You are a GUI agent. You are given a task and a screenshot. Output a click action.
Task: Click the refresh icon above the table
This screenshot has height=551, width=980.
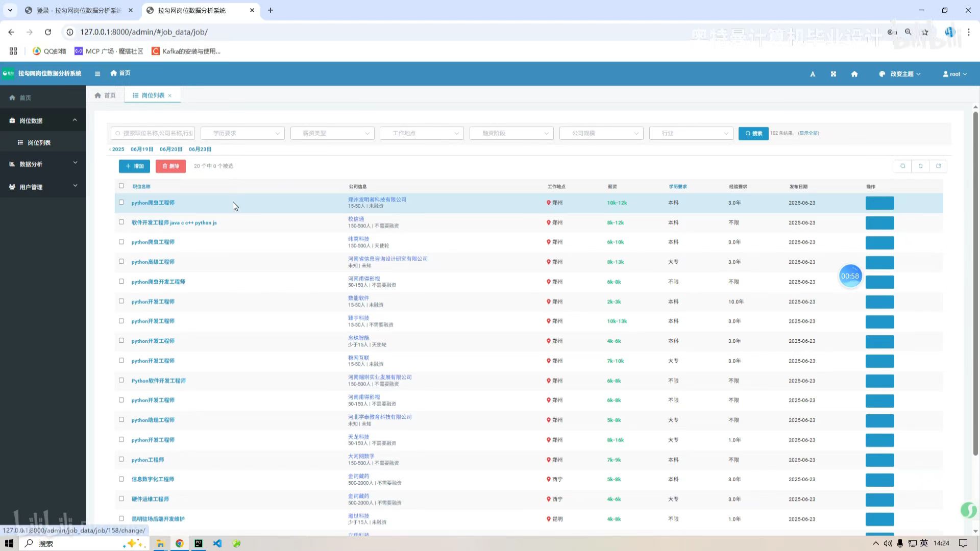pos(921,166)
